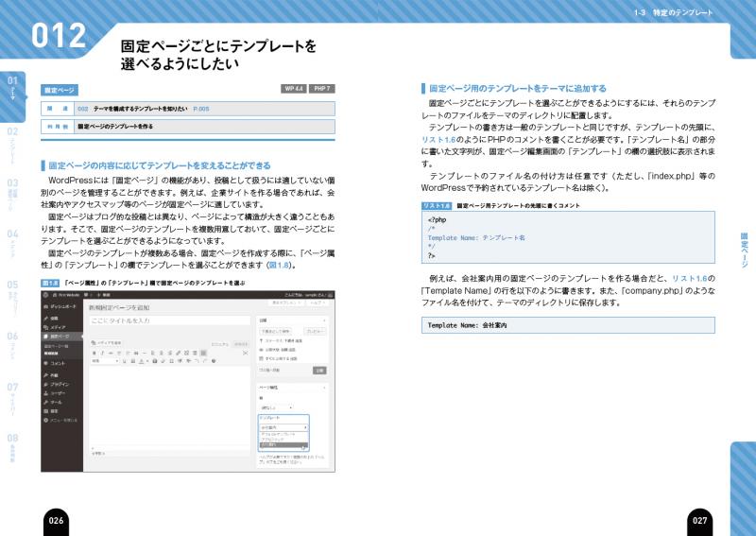
Task: Click the align left icon in the editor toolbar
Action: click(x=153, y=354)
